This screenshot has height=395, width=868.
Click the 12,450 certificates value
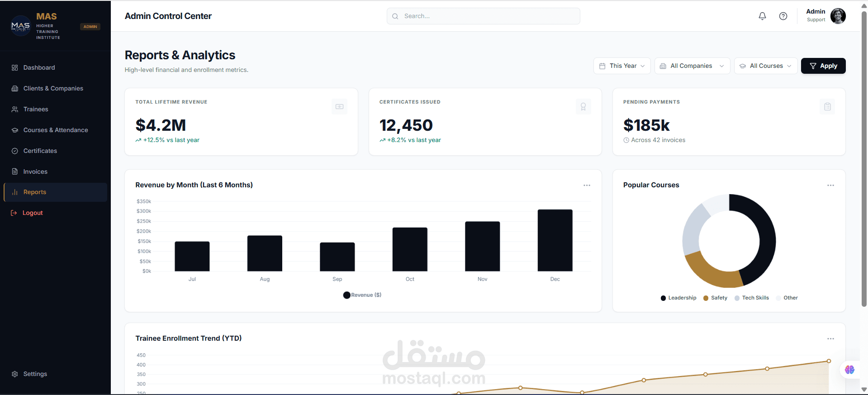tap(406, 125)
